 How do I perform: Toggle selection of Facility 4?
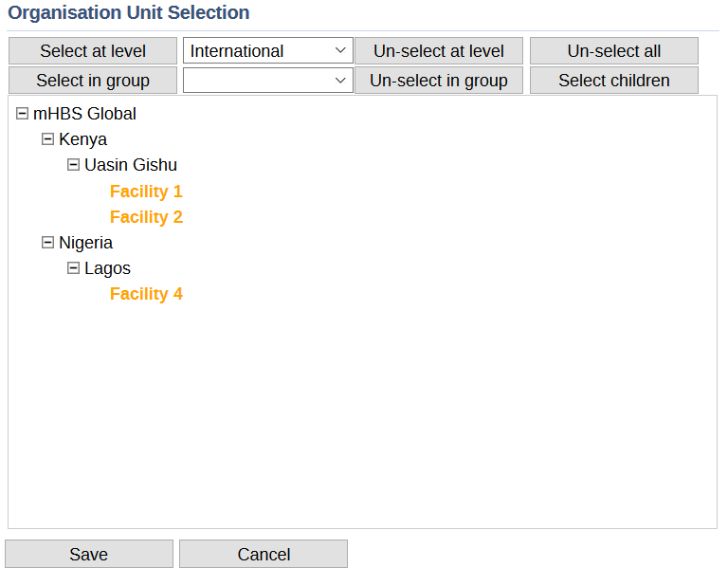(x=146, y=294)
